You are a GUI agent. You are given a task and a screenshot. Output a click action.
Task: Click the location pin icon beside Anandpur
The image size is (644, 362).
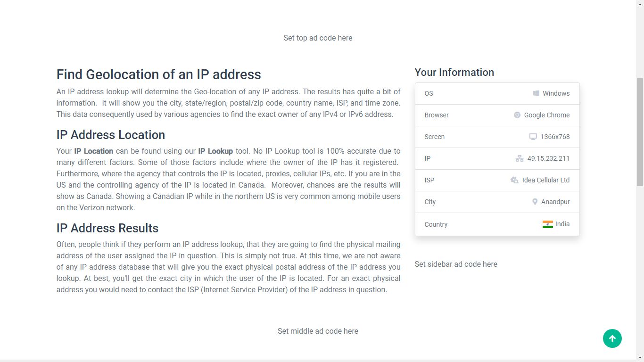(535, 202)
